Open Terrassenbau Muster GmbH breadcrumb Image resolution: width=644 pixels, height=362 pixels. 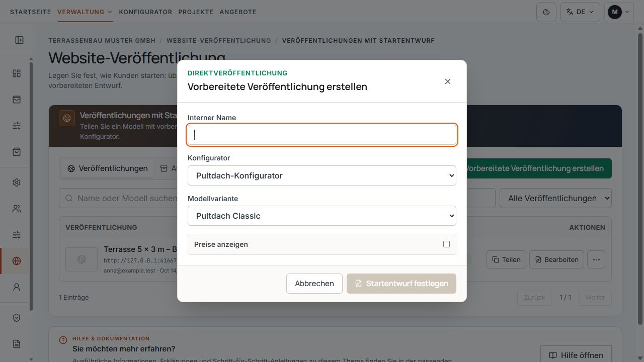coord(101,40)
